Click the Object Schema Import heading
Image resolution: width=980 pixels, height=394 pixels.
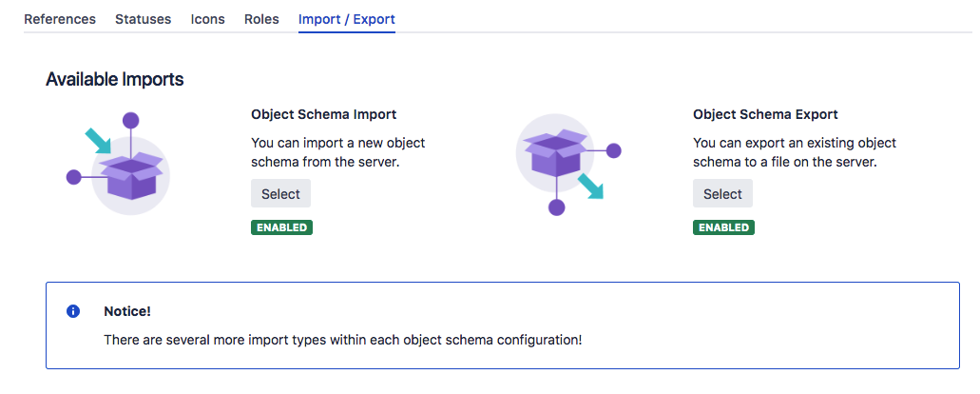(324, 114)
